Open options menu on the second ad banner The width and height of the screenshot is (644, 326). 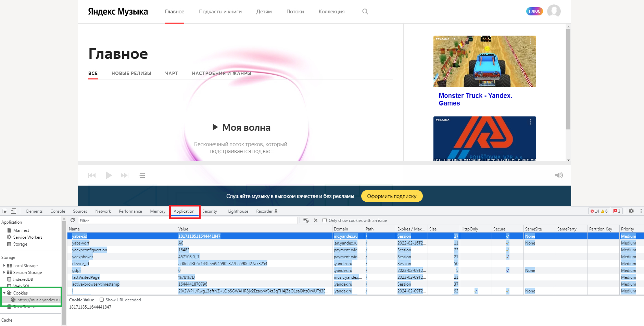point(531,122)
